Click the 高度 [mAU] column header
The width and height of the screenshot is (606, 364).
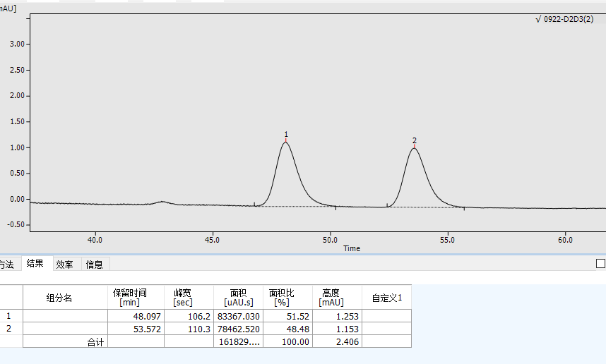[337, 297]
